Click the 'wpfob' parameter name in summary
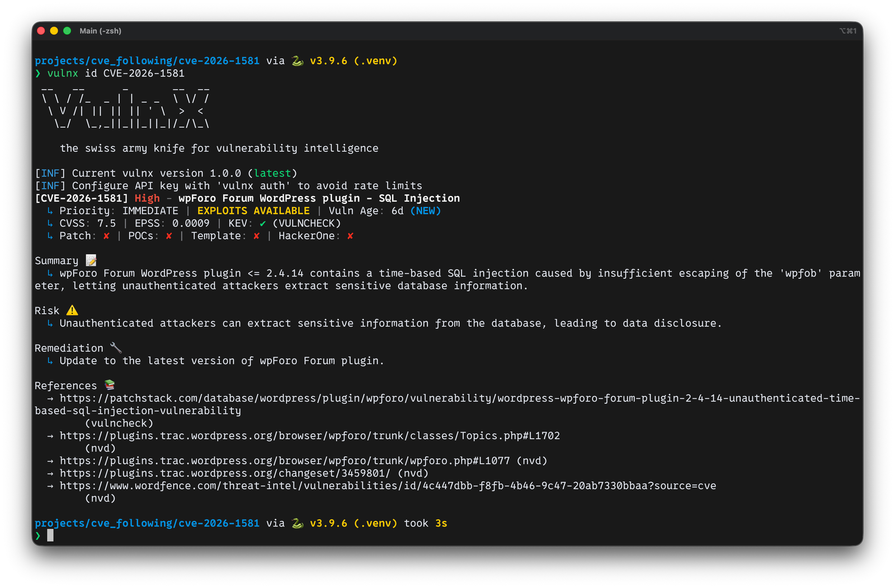This screenshot has width=895, height=588. pyautogui.click(x=801, y=273)
